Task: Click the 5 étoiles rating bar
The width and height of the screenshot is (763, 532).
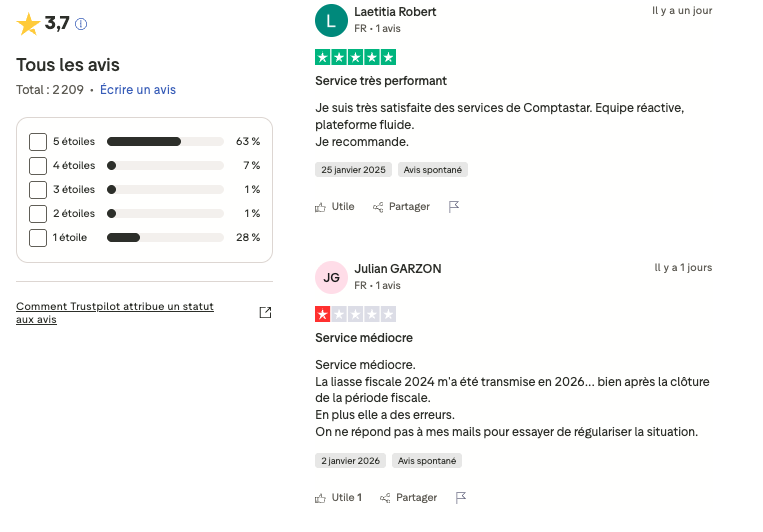Action: pyautogui.click(x=165, y=142)
